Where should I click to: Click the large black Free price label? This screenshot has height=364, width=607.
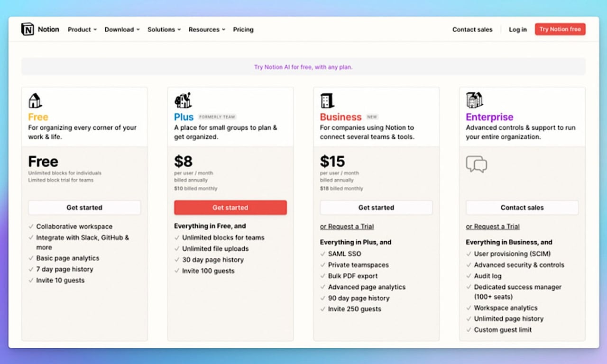pos(43,162)
